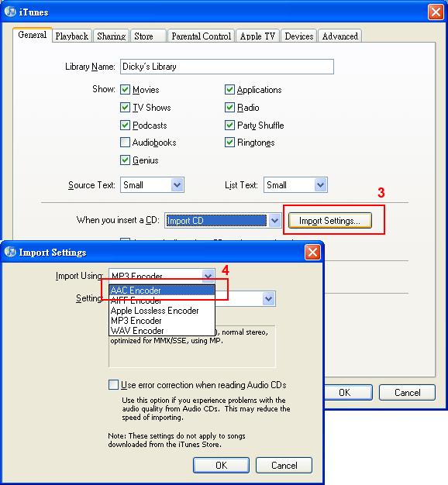The height and width of the screenshot is (485, 448).
Task: Uncheck the Ringtones option
Action: tap(229, 143)
